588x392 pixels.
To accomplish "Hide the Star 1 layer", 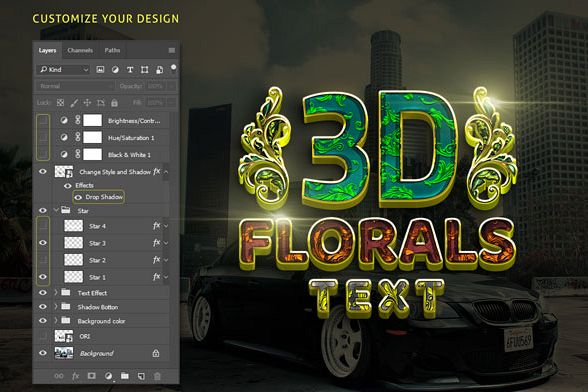I will [x=43, y=277].
